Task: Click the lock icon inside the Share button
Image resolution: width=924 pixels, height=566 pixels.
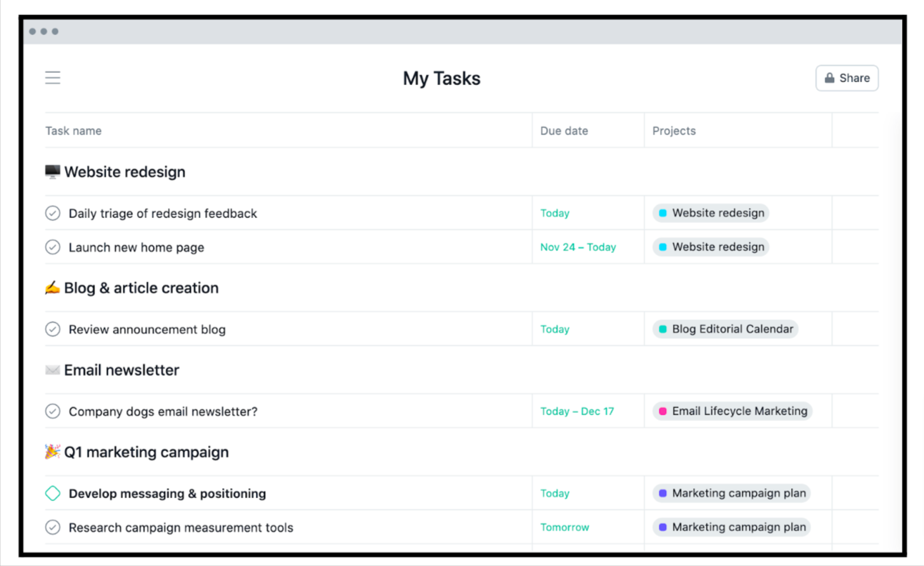Action: point(830,78)
